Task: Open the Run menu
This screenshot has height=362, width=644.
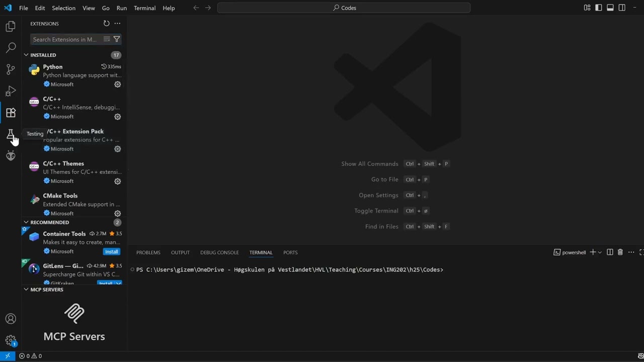Action: pyautogui.click(x=121, y=8)
